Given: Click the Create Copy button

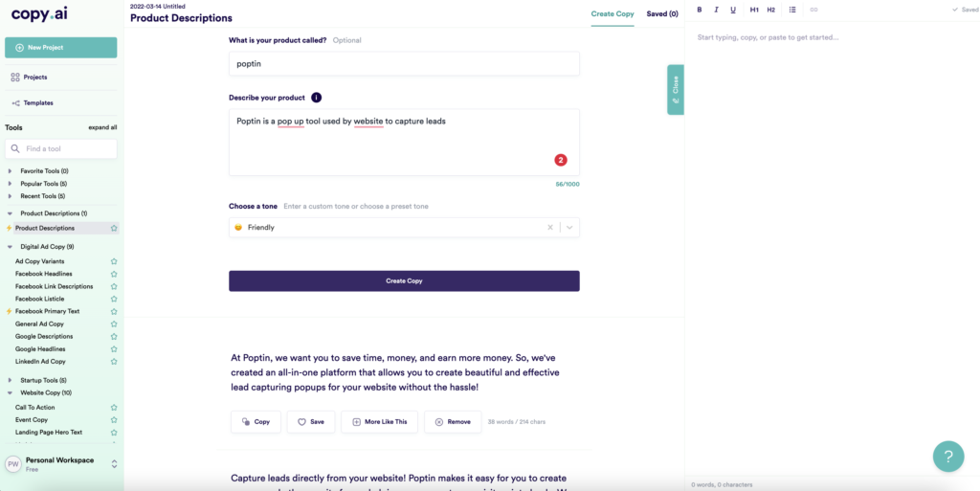Looking at the screenshot, I should click(x=404, y=281).
